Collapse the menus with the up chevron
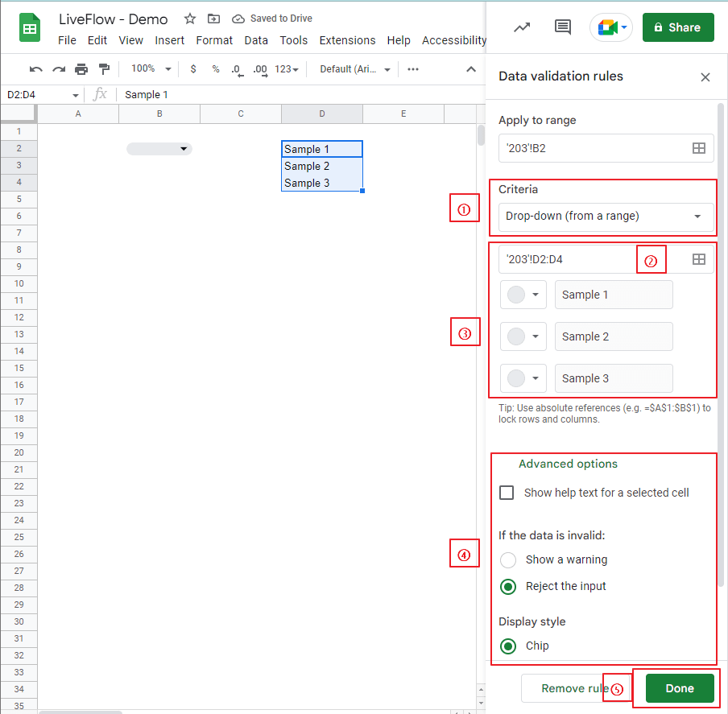 click(471, 69)
